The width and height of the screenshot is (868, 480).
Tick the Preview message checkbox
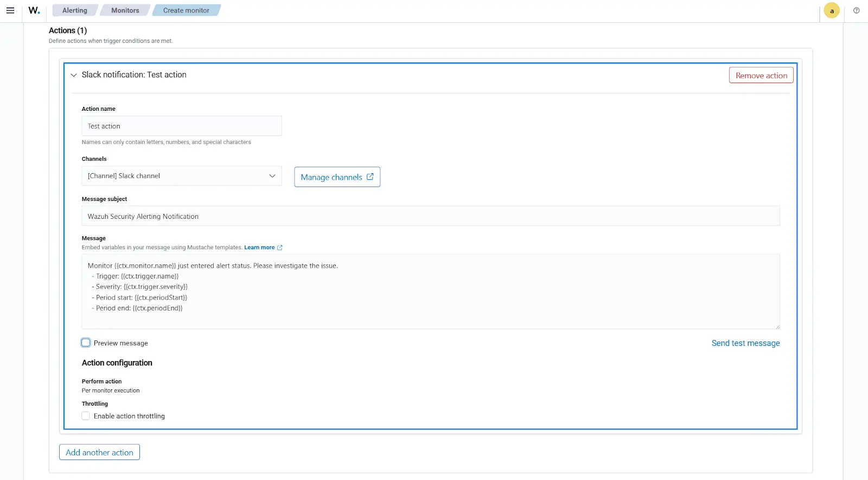click(x=86, y=343)
